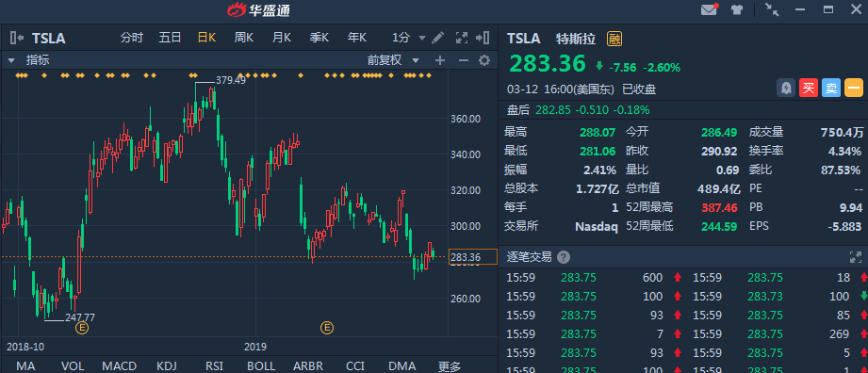Screen dimensions: 868x373
Task: Open the mail inbox icon
Action: [x=709, y=9]
